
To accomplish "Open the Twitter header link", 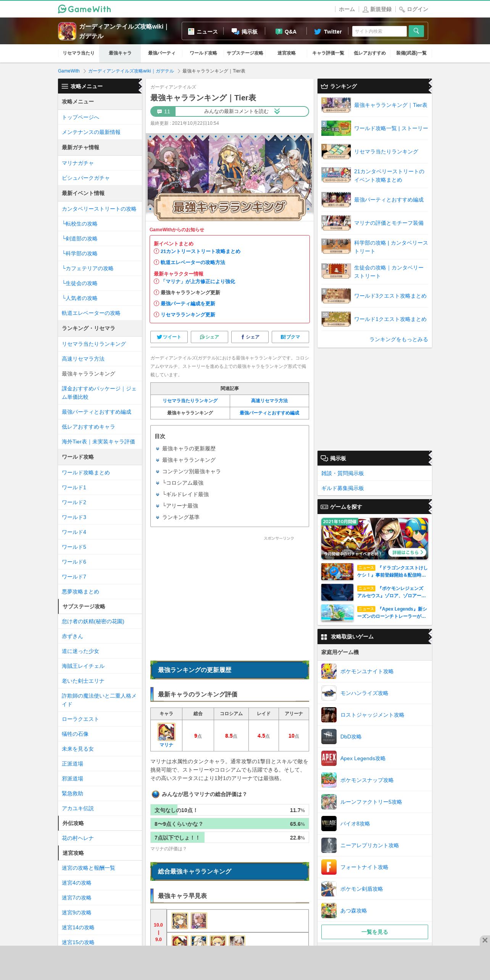I will (x=328, y=32).
